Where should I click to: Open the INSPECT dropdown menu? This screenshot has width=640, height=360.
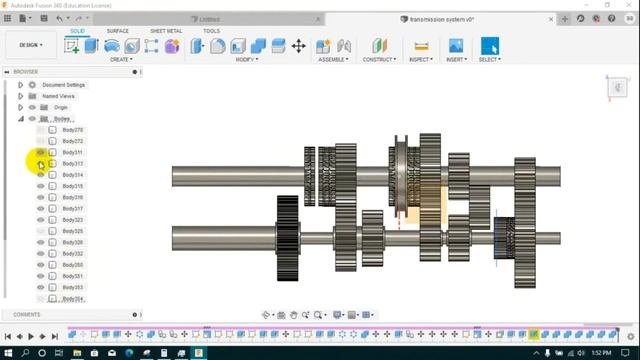(421, 60)
